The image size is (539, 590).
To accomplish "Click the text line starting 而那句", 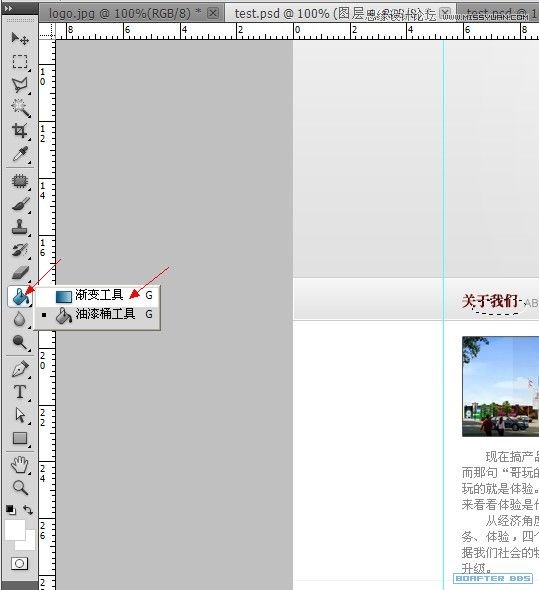I will [500, 472].
